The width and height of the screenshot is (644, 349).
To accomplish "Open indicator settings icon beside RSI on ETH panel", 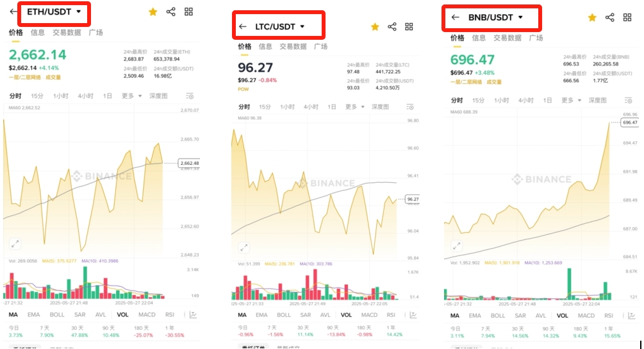I will coord(193,315).
